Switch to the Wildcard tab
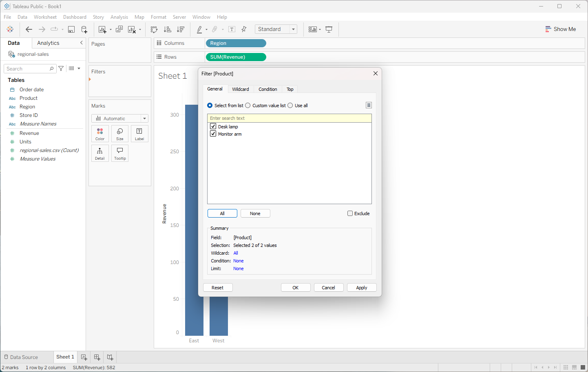The width and height of the screenshot is (588, 372). tap(241, 89)
